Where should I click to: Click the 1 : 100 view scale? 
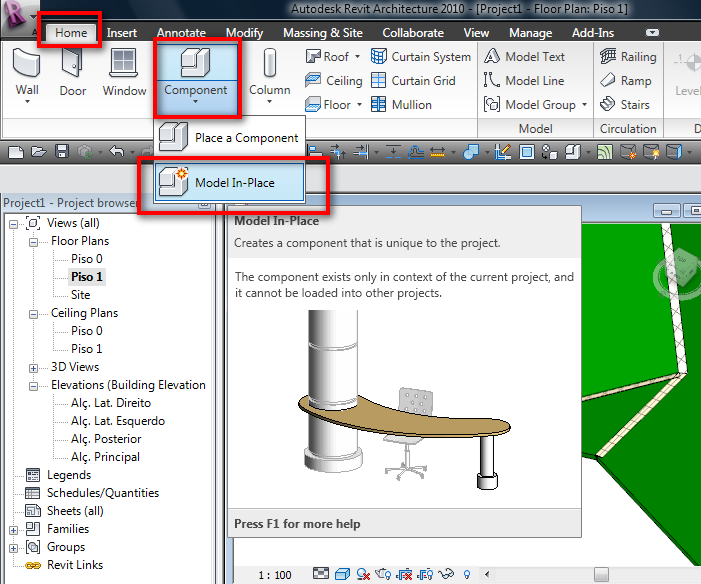[x=274, y=575]
